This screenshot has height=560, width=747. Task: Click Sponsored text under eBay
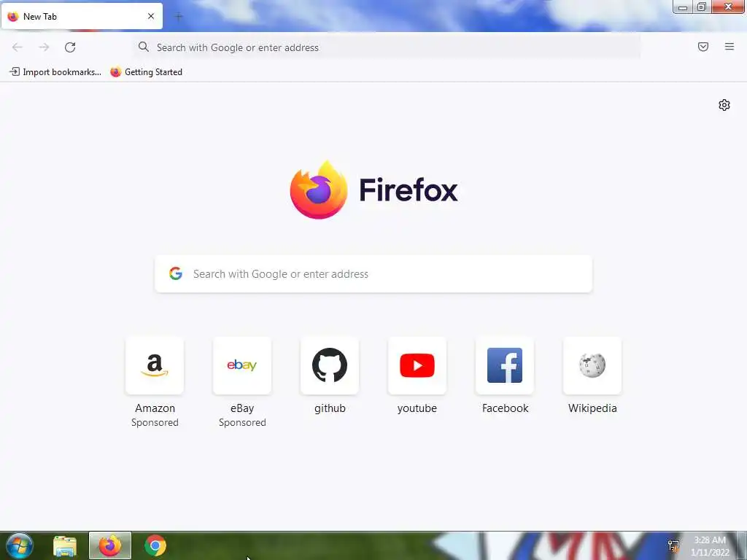[x=242, y=422]
